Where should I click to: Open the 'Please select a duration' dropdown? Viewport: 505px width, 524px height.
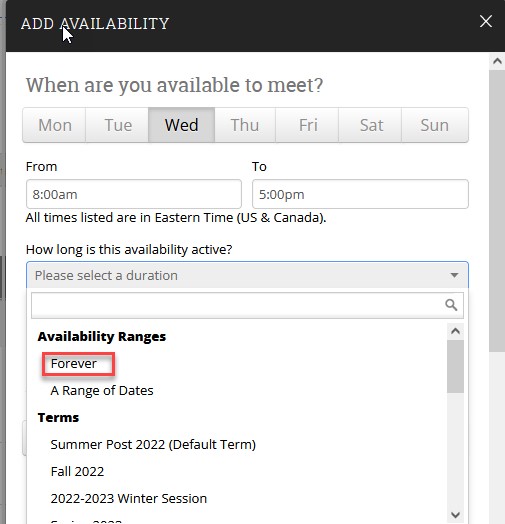247,275
